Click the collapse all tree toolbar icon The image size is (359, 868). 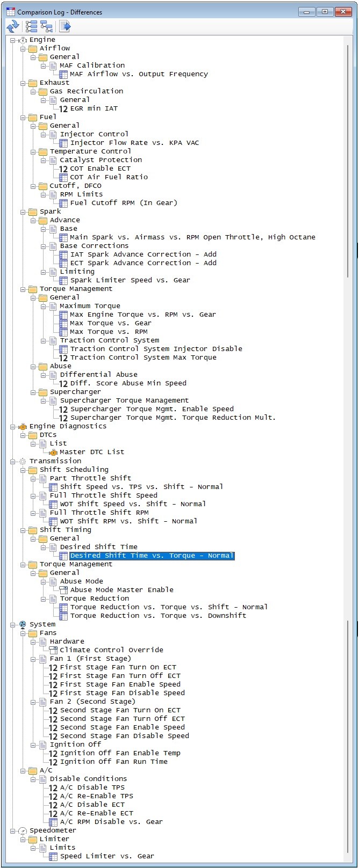[x=47, y=26]
